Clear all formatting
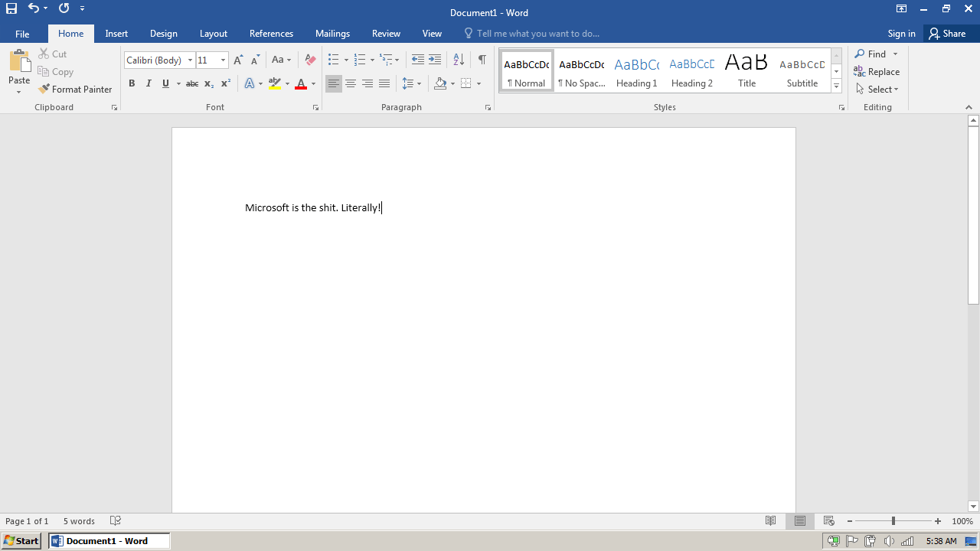Screen dimensions: 980x551 pos(309,60)
